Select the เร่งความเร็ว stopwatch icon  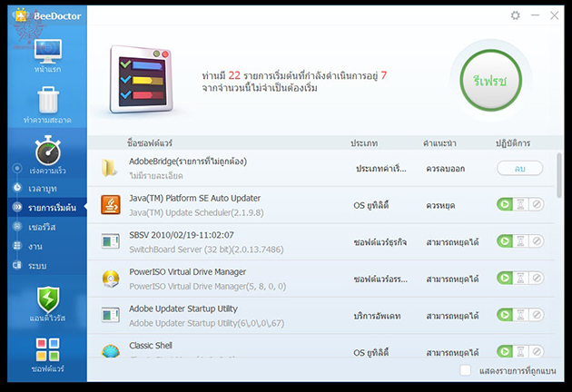[x=48, y=151]
